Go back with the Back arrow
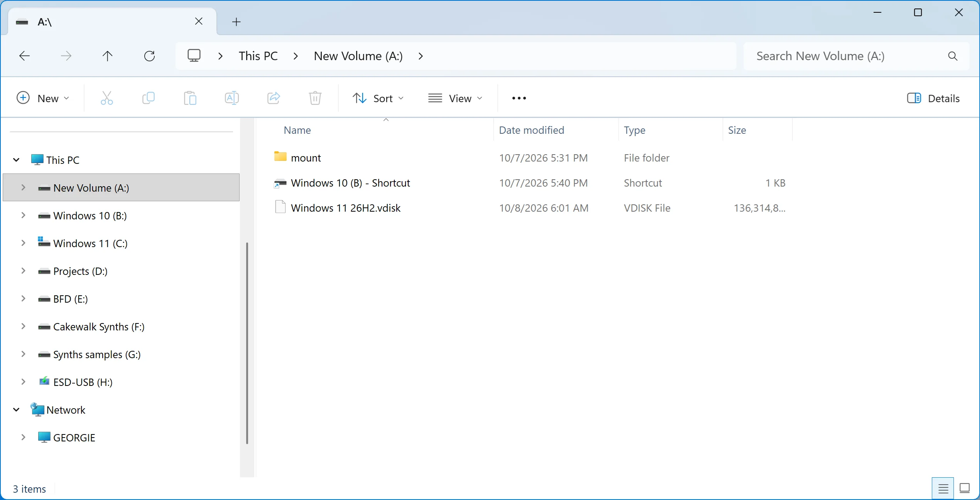 [24, 56]
